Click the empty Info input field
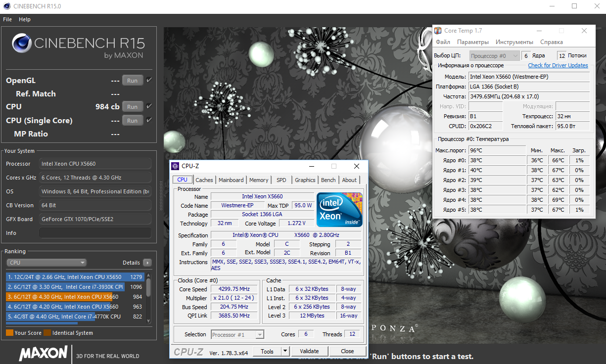Screen dimensions: 606x364 (x=95, y=233)
